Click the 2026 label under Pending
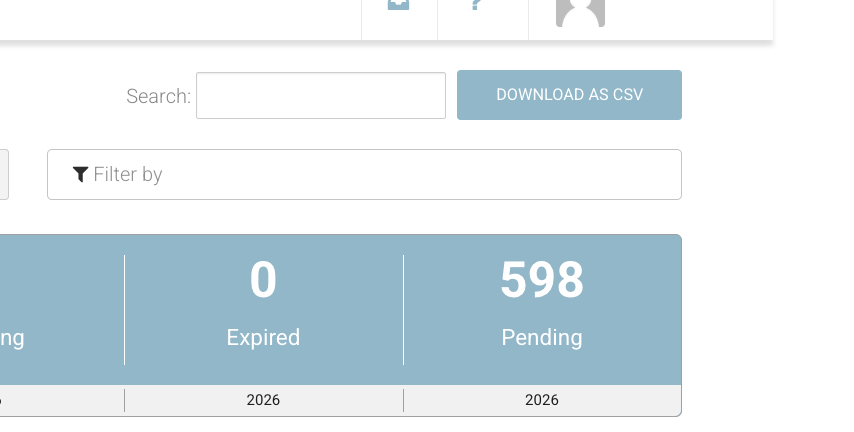Image resolution: width=854 pixels, height=432 pixels. click(542, 400)
